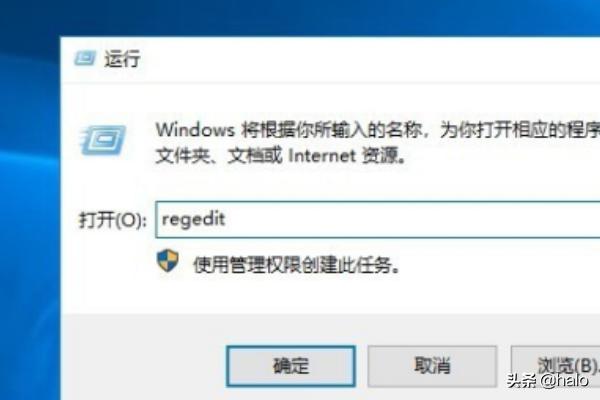600x400 pixels.
Task: Confirm with the 确定 button
Action: [291, 366]
